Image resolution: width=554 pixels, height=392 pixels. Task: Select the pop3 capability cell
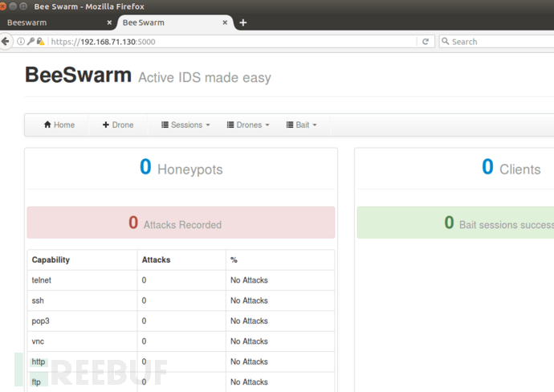coord(83,321)
